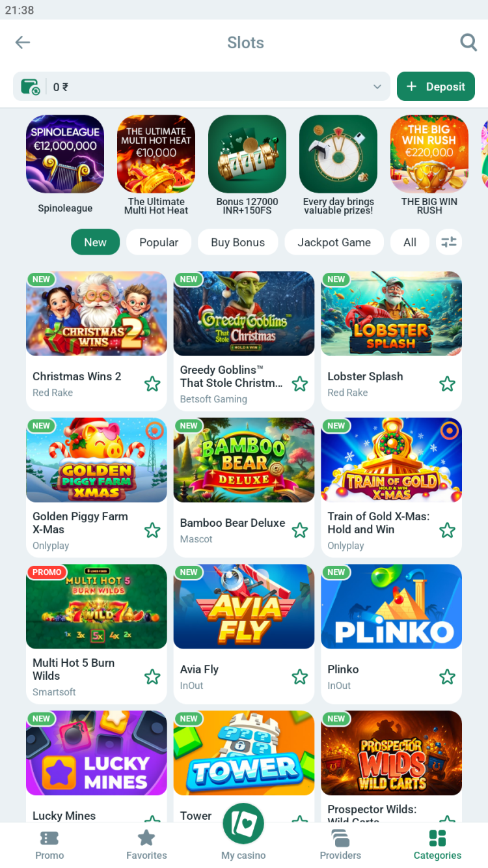Expand the balance dropdown chevron
The height and width of the screenshot is (868, 488).
click(x=377, y=87)
